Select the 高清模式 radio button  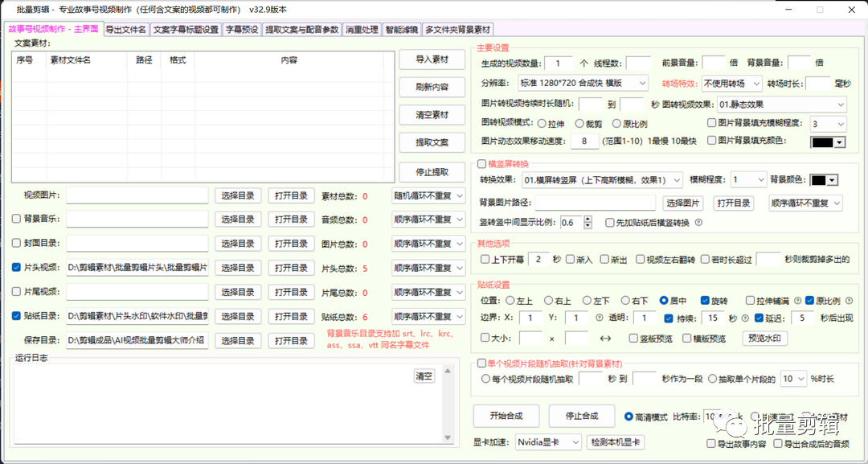click(x=628, y=417)
